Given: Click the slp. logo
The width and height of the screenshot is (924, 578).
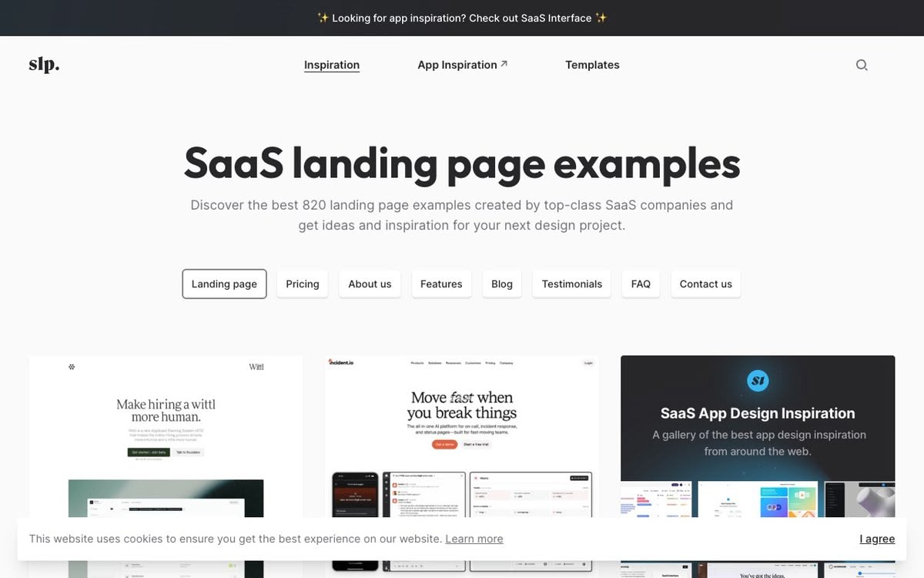Looking at the screenshot, I should [x=44, y=65].
